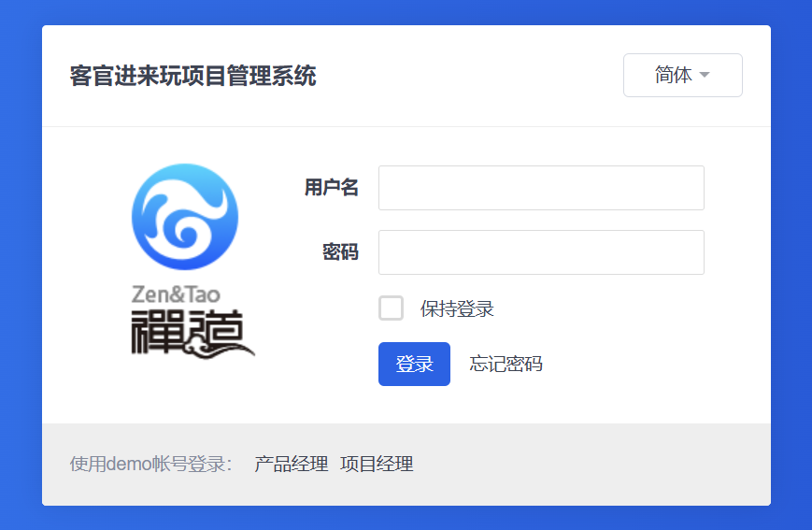Image resolution: width=812 pixels, height=530 pixels.
Task: Click the 客官进来玩项目管理系统 title
Action: pyautogui.click(x=192, y=76)
